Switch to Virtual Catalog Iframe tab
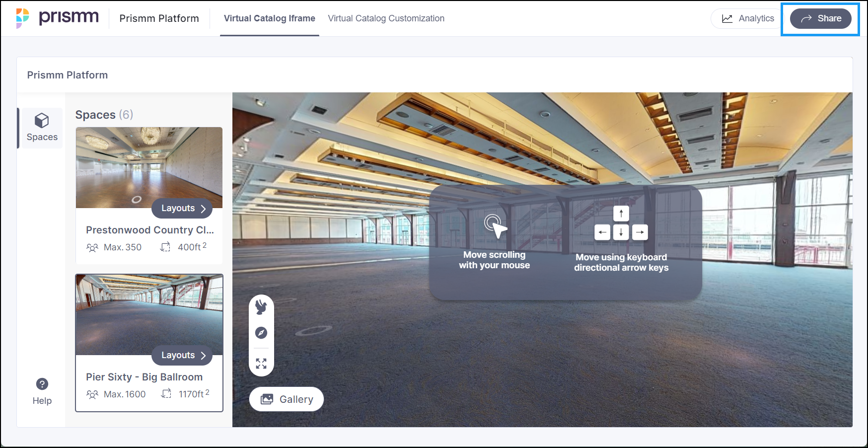Screen dimensions: 868x448 pyautogui.click(x=269, y=18)
